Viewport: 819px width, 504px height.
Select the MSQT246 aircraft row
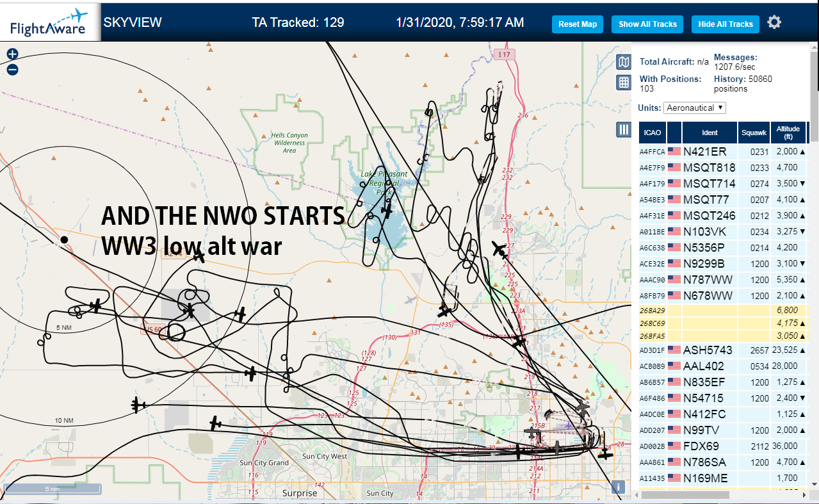[x=723, y=216]
